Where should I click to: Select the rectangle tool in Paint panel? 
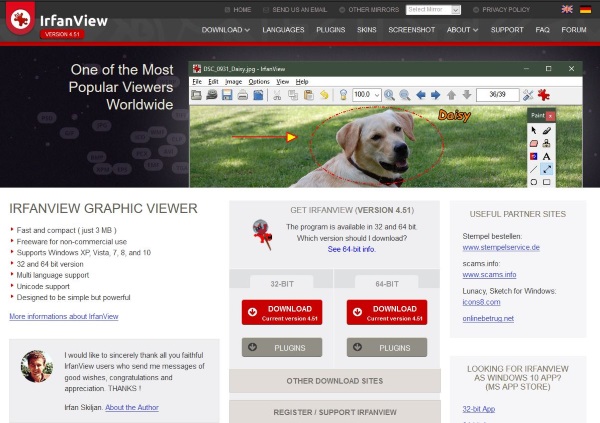[547, 182]
